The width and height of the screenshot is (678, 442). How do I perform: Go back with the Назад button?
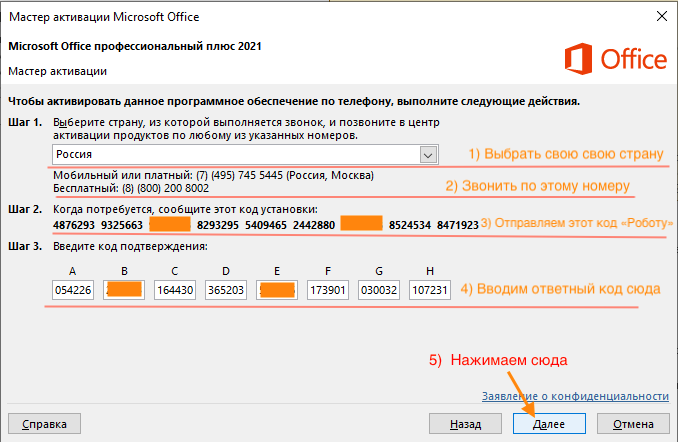(x=465, y=424)
